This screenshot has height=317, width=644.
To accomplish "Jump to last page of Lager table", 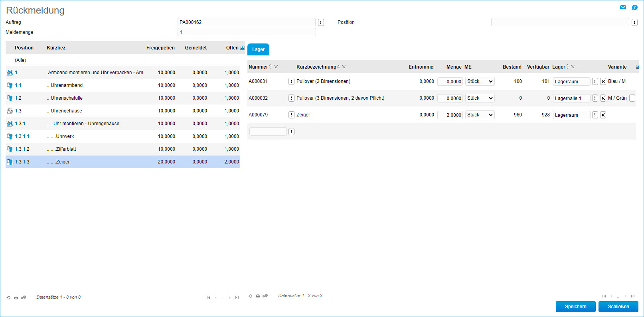I will [x=633, y=296].
